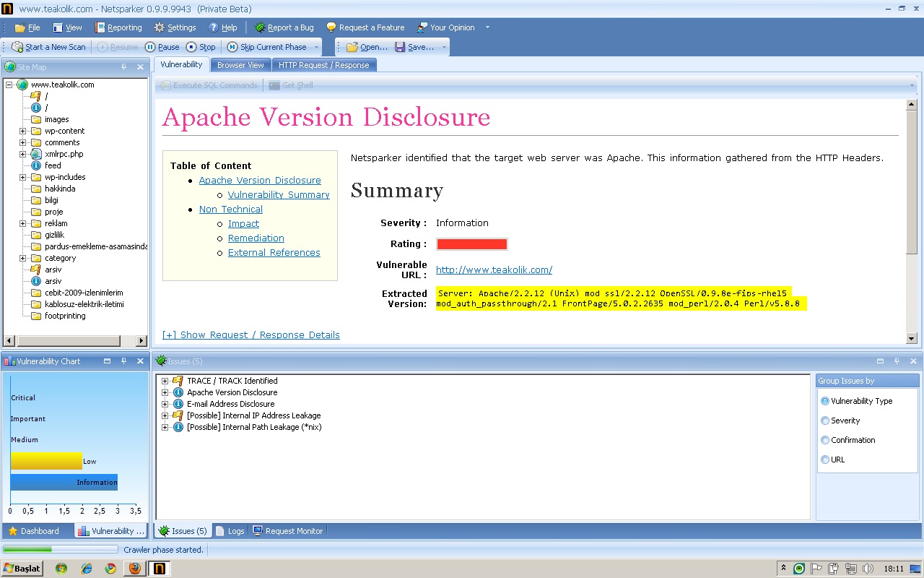Click the Low bar in vulnerability chart
924x578 pixels.
click(46, 461)
